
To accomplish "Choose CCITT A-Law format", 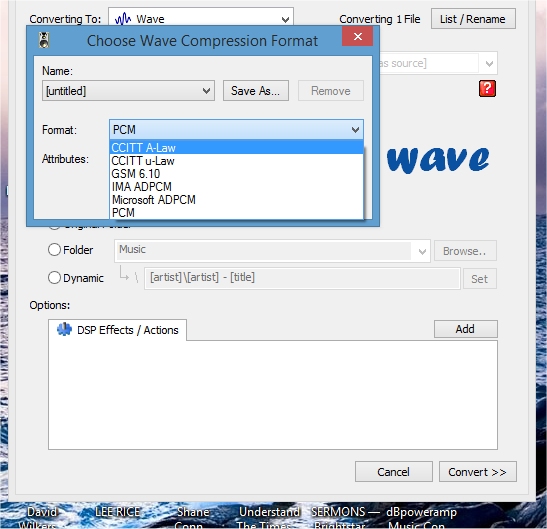I will coord(237,148).
